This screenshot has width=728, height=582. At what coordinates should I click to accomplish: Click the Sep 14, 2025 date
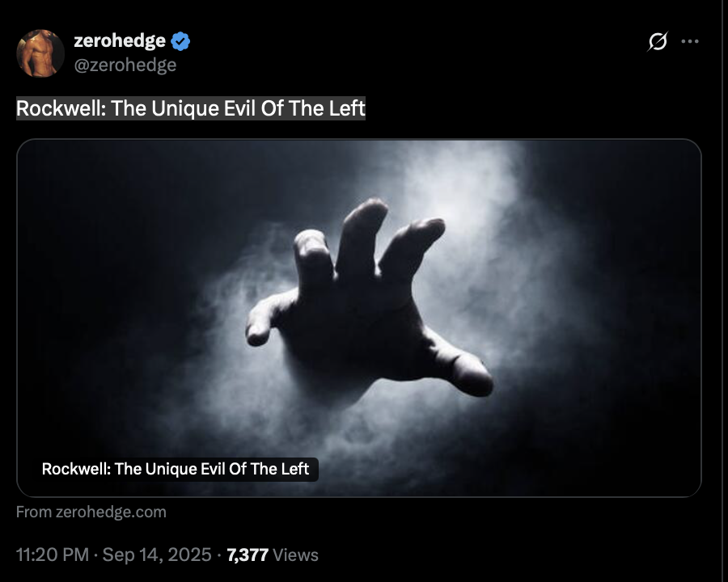tap(157, 555)
